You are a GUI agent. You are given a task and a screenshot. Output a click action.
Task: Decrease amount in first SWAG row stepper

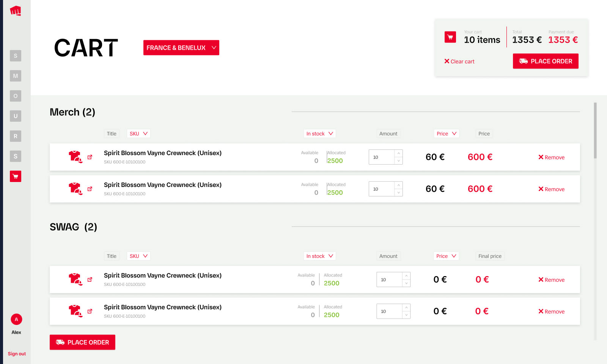(x=406, y=283)
